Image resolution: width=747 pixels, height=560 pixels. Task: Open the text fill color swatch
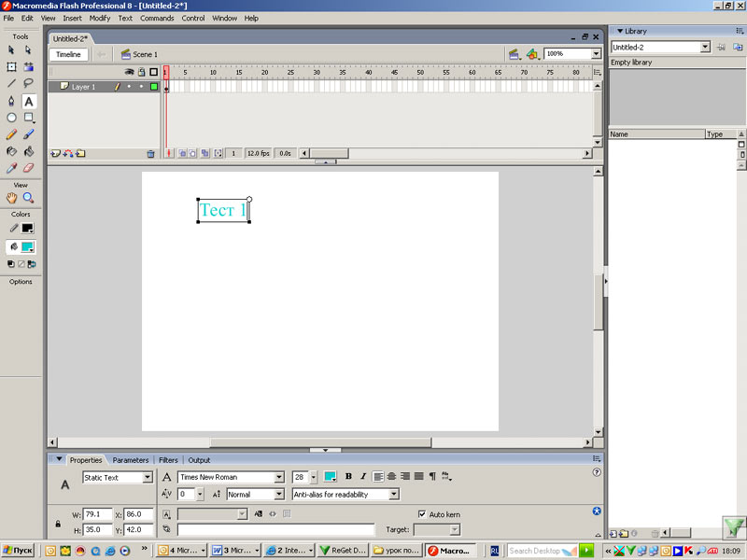point(331,477)
